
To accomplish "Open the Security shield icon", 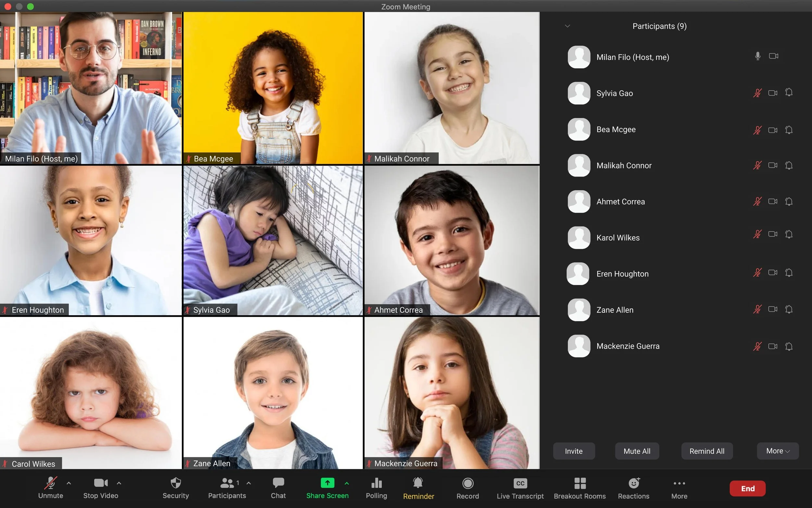I will tap(176, 483).
